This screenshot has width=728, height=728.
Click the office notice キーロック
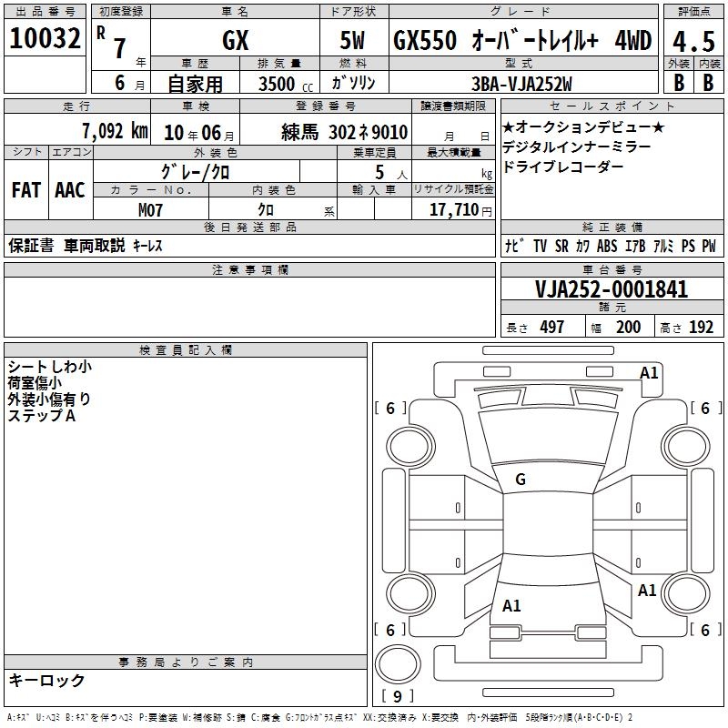tap(47, 680)
